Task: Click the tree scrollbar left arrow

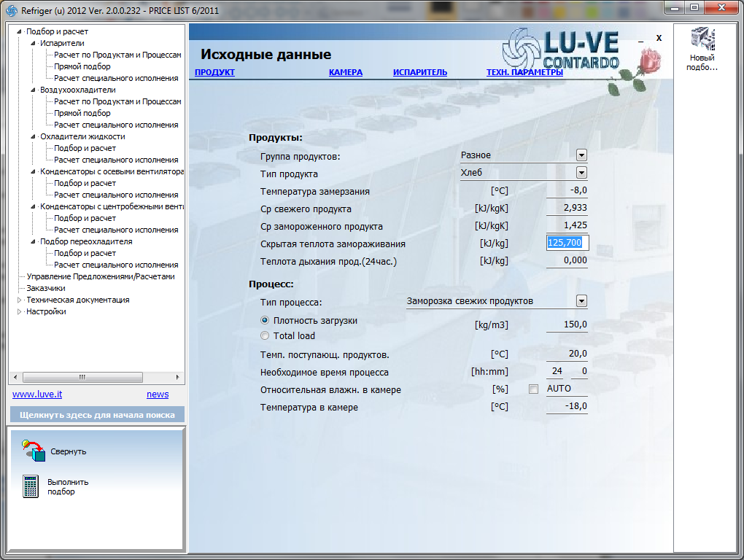Action: click(15, 377)
